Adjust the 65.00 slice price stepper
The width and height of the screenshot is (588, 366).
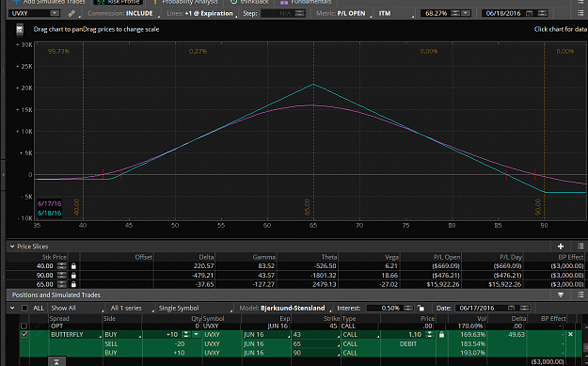click(x=62, y=284)
